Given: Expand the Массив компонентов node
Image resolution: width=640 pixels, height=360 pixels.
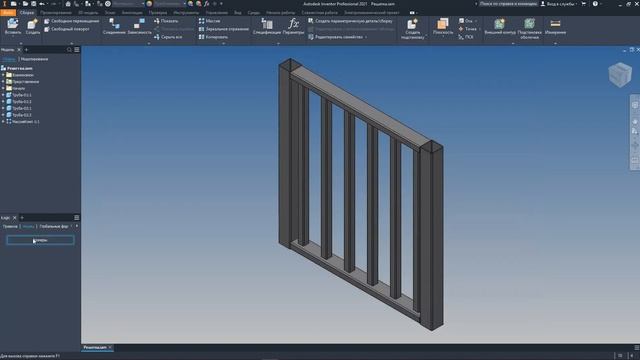Looking at the screenshot, I should pos(3,122).
